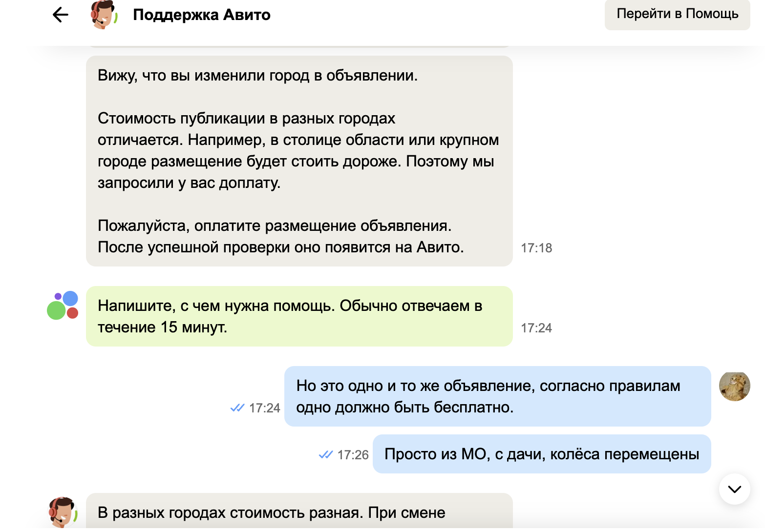The height and width of the screenshot is (532, 765).
Task: Click the Avito logo circles avatar
Action: click(x=63, y=306)
